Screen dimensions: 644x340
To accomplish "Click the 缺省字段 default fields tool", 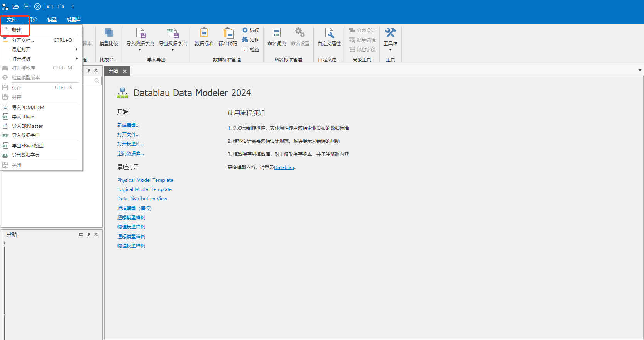I will tap(362, 49).
